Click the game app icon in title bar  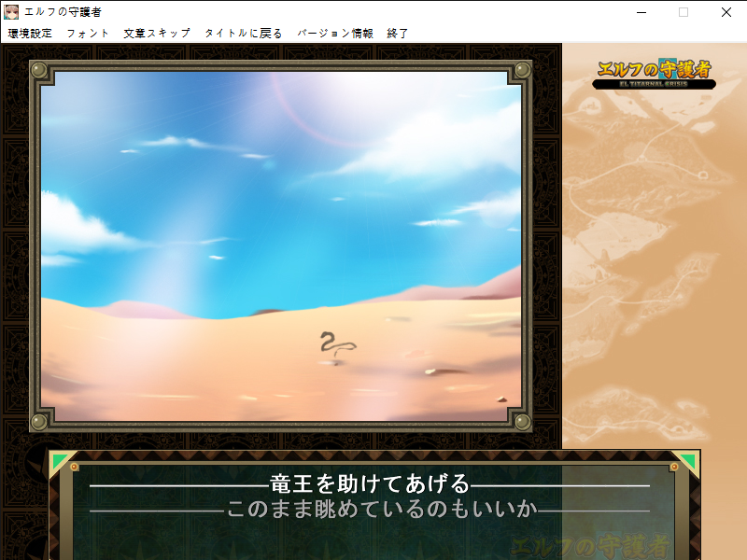(x=11, y=12)
